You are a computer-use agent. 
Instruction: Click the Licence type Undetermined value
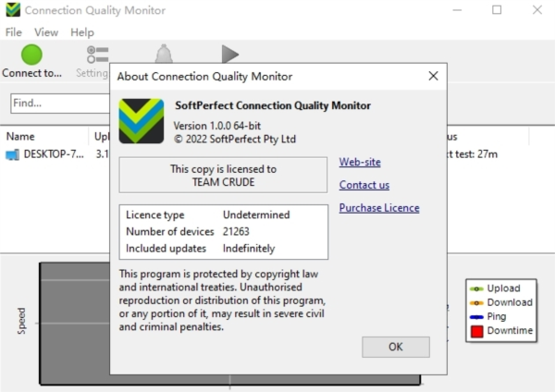[256, 214]
